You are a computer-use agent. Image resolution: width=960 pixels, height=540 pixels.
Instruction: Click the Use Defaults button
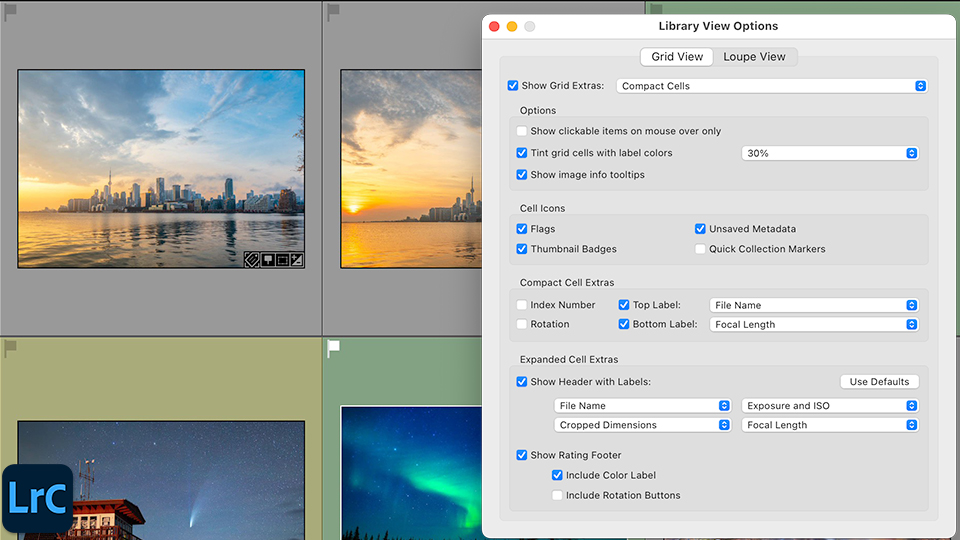[x=879, y=381]
